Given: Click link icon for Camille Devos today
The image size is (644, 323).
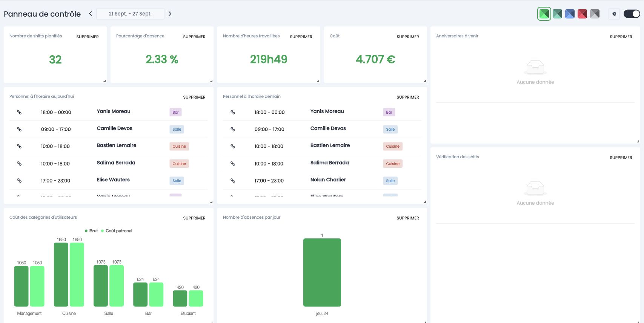Looking at the screenshot, I should (x=19, y=129).
